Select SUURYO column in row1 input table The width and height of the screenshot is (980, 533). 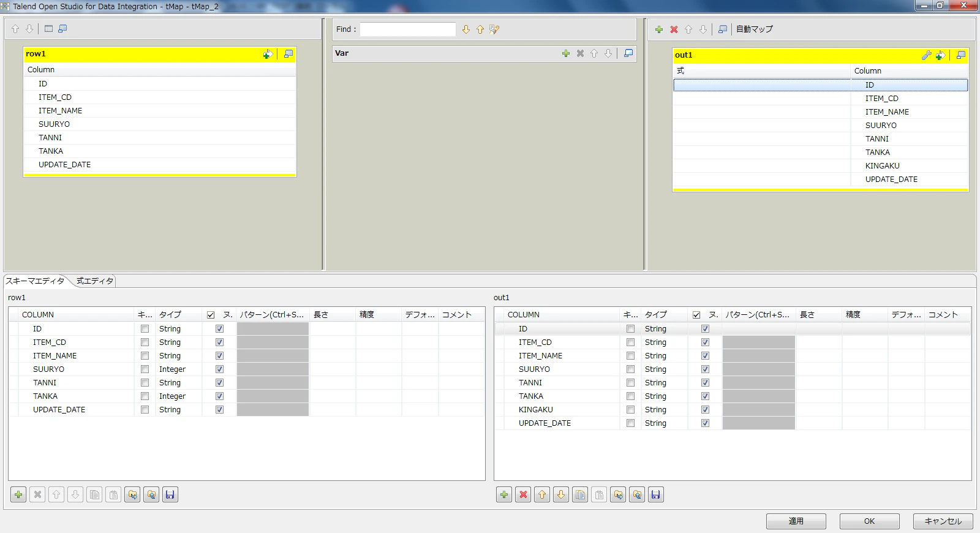160,124
